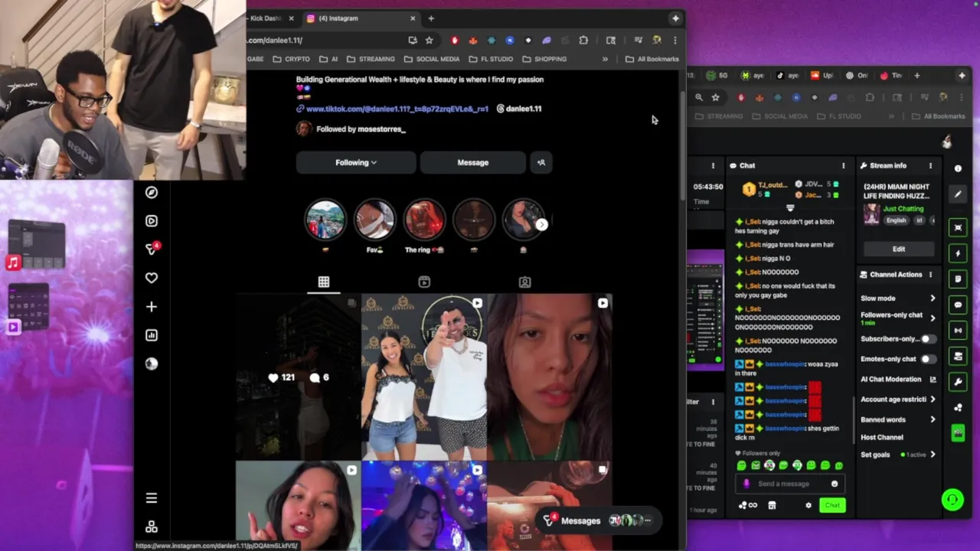Click the Edit stream info button
The height and width of the screenshot is (551, 980).
(x=899, y=249)
